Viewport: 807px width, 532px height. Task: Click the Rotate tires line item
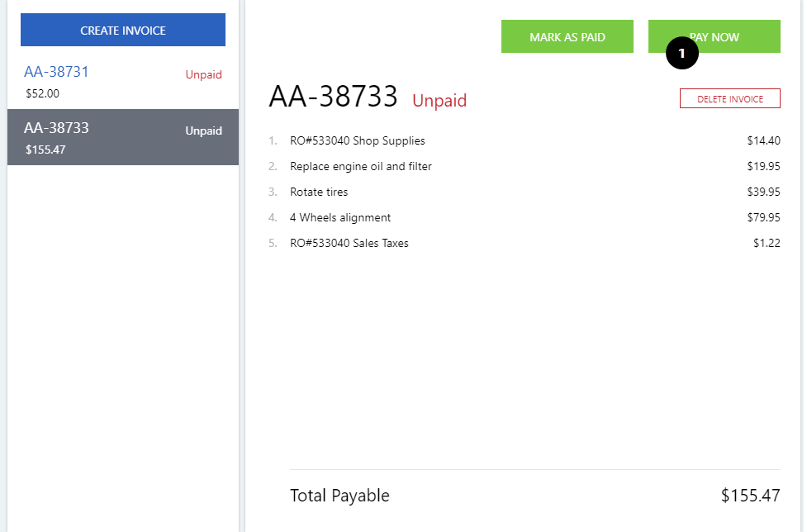click(319, 192)
